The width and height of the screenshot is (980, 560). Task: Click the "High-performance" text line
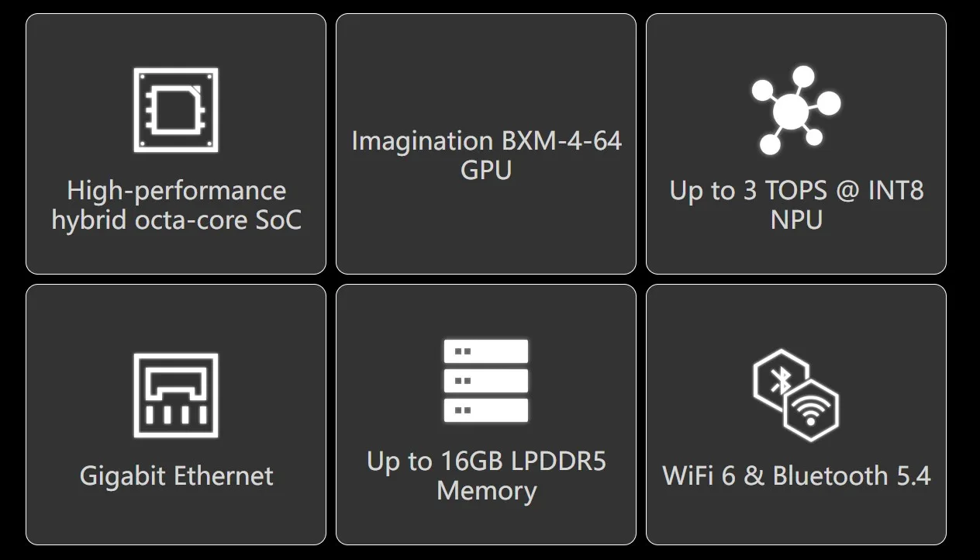click(176, 191)
